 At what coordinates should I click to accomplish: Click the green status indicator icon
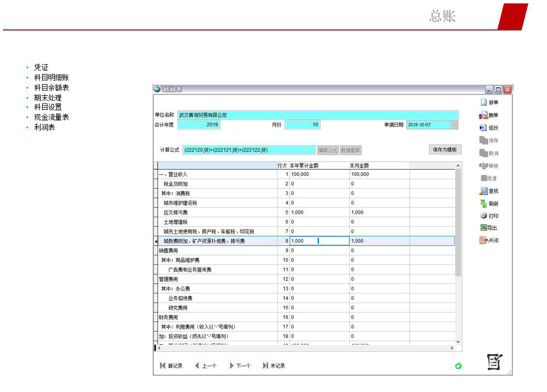coord(458,366)
